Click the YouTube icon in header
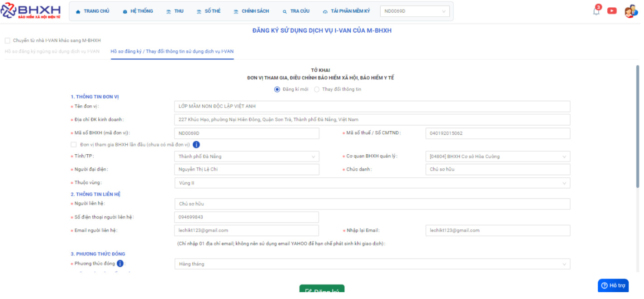This screenshot has height=299, width=644. (612, 11)
